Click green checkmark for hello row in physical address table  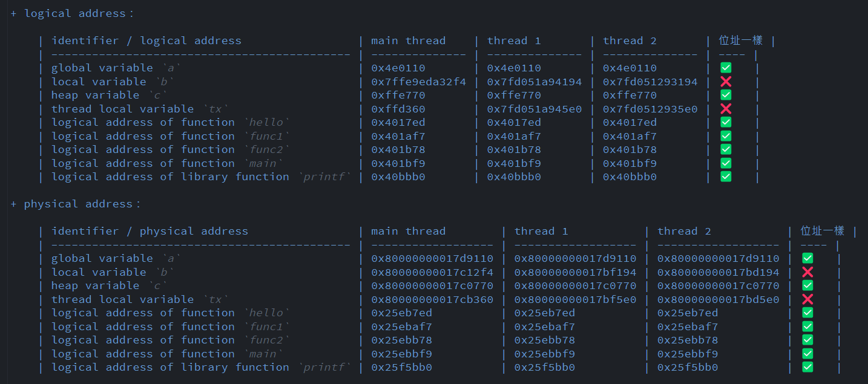pyautogui.click(x=807, y=313)
